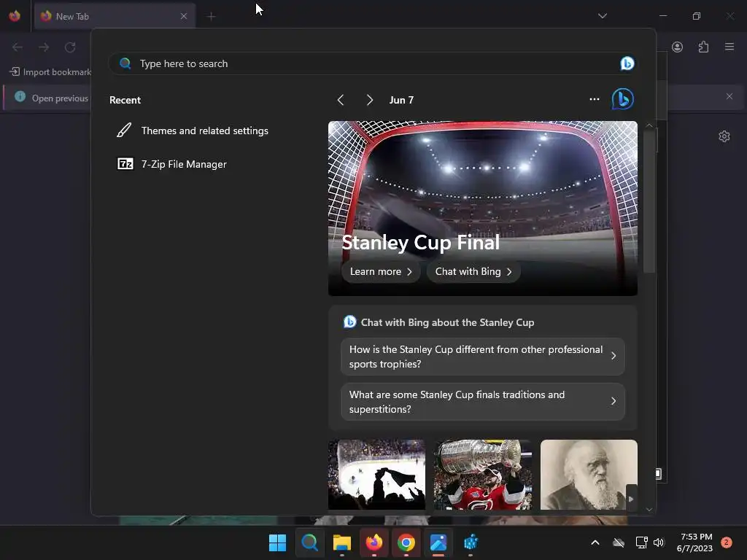Viewport: 747px width, 560px height.
Task: Click Import bookmarks in Firefox toolbar
Action: 50,72
